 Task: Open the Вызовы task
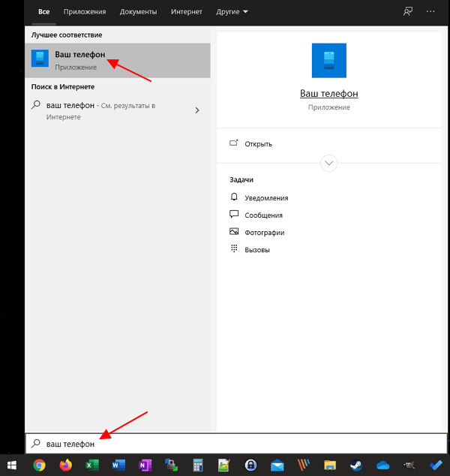[x=257, y=250]
